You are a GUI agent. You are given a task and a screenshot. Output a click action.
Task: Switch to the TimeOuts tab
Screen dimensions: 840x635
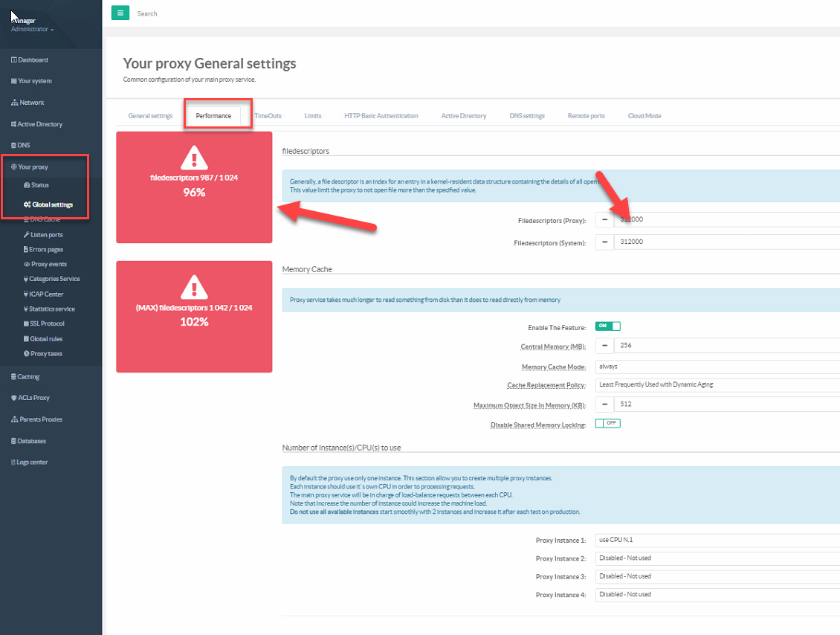coord(268,116)
